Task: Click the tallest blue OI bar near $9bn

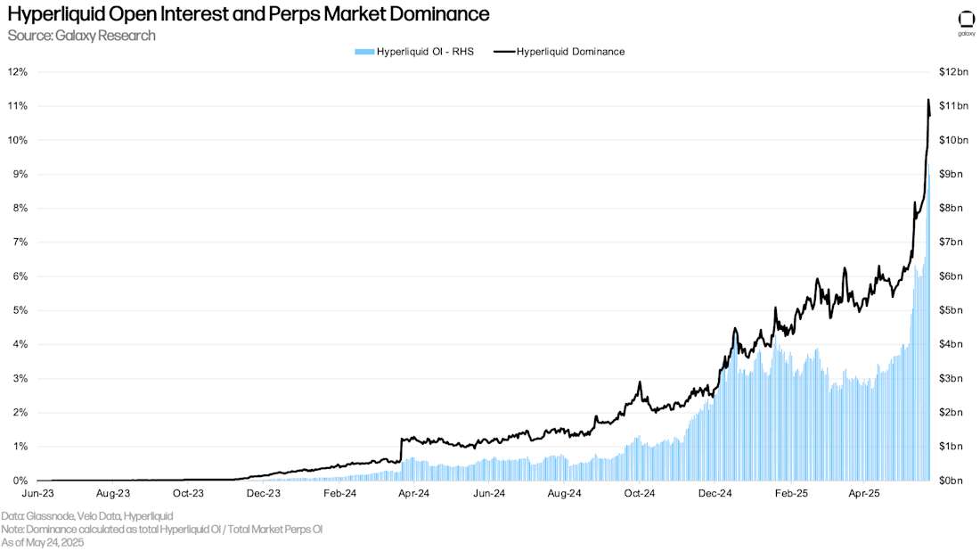Action: click(x=928, y=322)
